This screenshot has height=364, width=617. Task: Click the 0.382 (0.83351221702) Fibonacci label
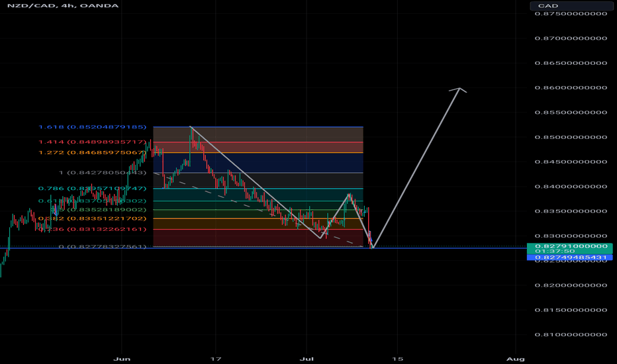pos(93,219)
